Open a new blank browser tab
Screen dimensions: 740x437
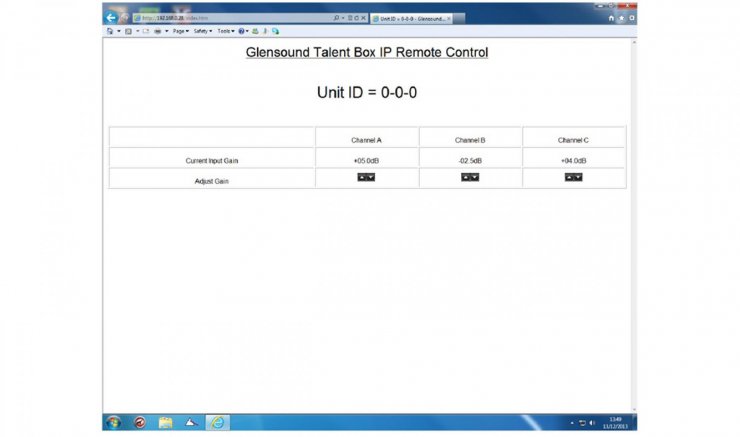click(459, 18)
